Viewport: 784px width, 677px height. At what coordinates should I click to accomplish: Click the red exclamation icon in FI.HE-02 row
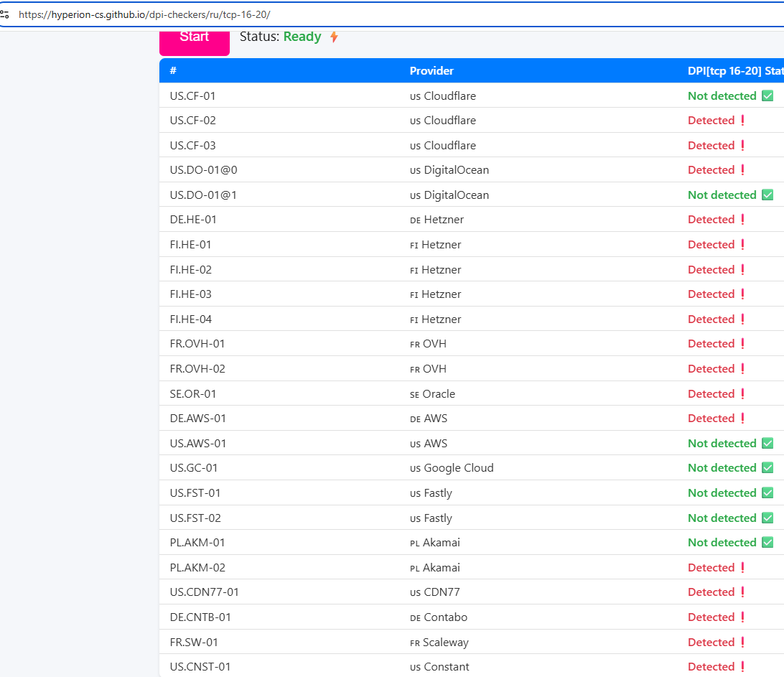742,269
